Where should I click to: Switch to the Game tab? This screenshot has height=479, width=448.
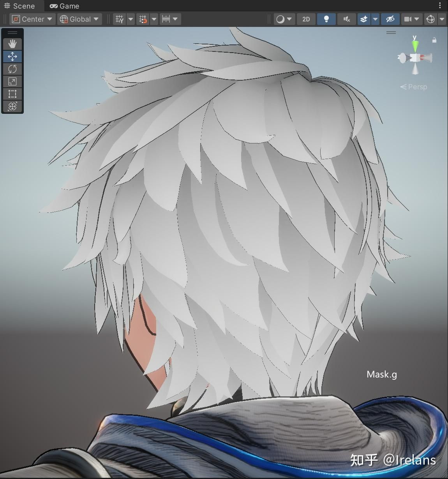click(x=65, y=6)
